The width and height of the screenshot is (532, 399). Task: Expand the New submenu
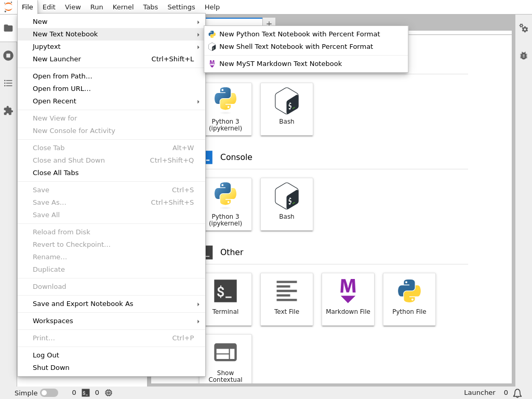coord(111,22)
